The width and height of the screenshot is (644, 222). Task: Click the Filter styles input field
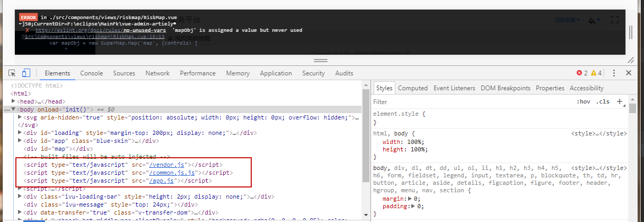(x=472, y=101)
